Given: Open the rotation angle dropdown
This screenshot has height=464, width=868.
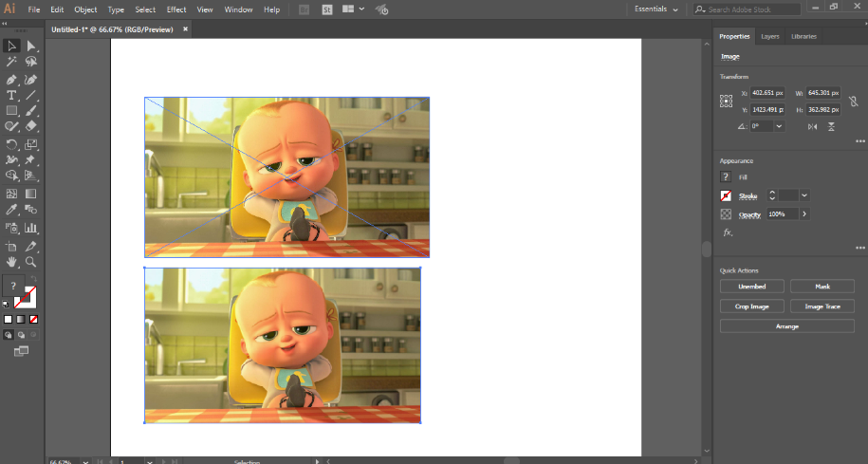Looking at the screenshot, I should [779, 126].
